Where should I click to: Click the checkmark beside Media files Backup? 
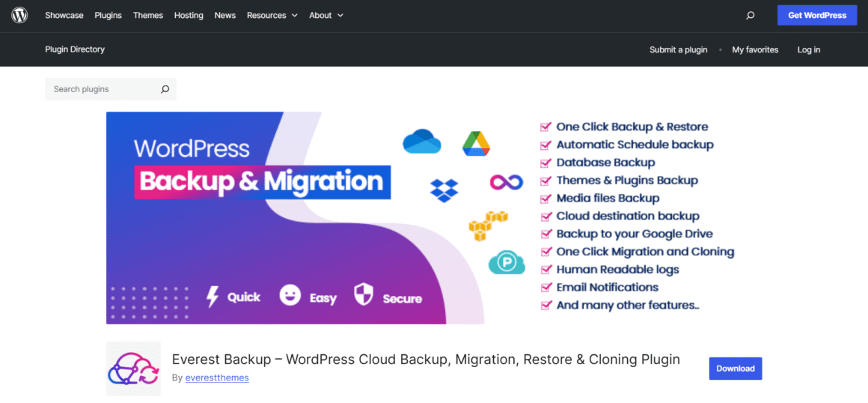coord(545,198)
